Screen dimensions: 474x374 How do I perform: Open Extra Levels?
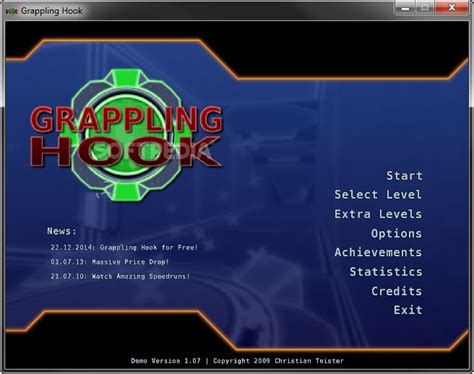(x=378, y=214)
